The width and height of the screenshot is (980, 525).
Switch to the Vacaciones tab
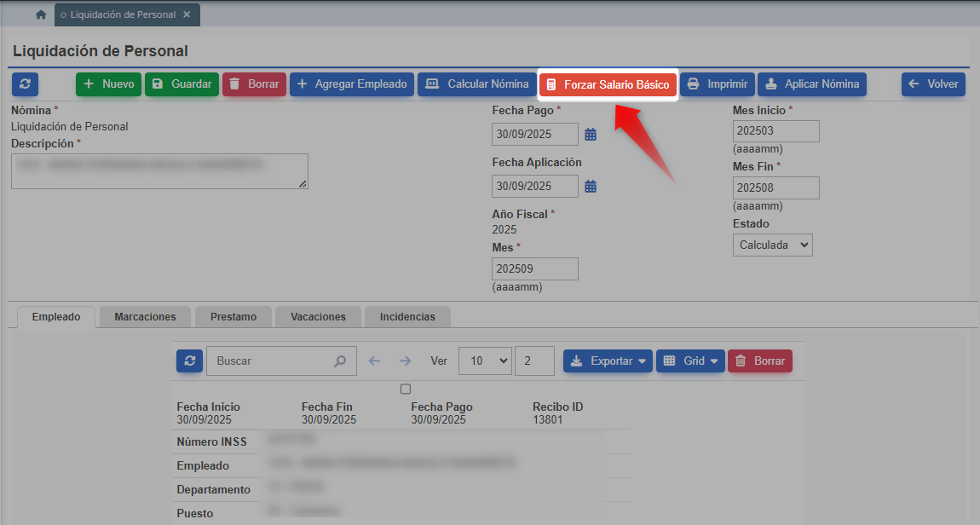click(318, 317)
